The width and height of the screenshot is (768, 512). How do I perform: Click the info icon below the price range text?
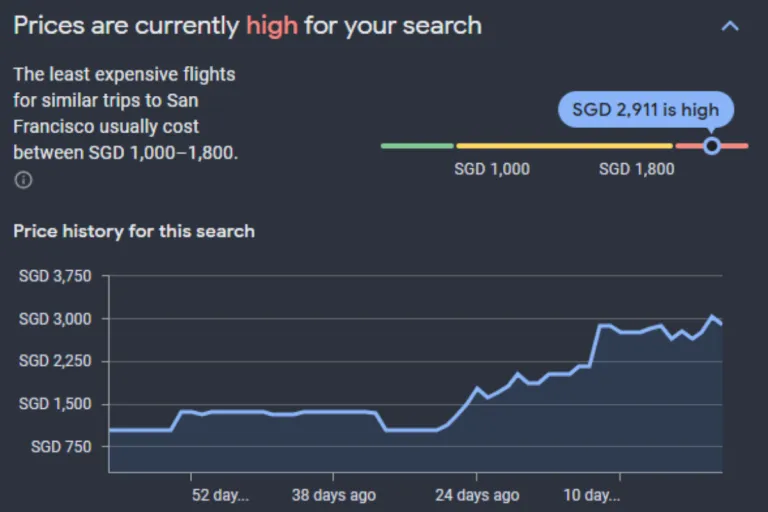point(23,180)
